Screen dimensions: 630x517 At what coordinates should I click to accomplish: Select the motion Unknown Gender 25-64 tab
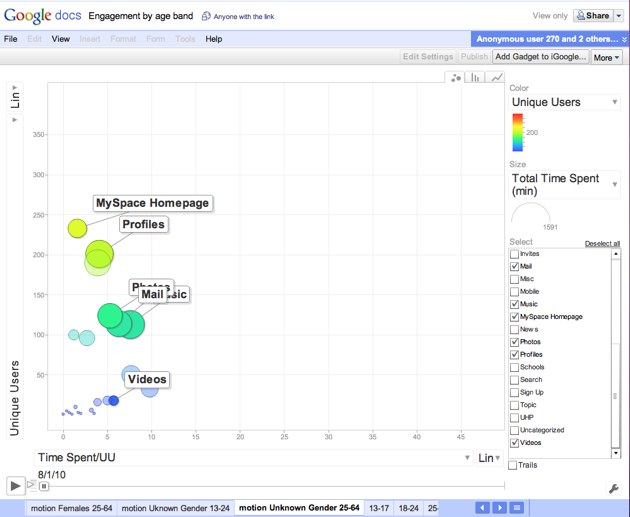pyautogui.click(x=299, y=508)
